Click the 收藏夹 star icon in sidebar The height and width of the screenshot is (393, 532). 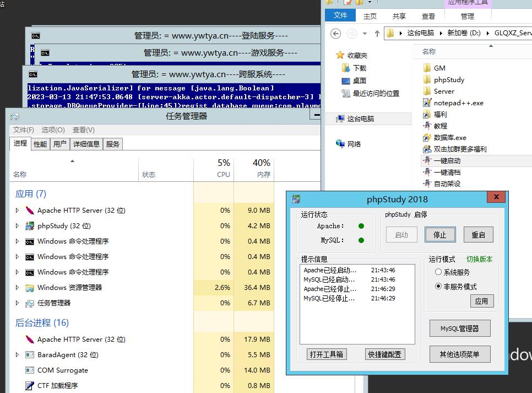coord(340,55)
